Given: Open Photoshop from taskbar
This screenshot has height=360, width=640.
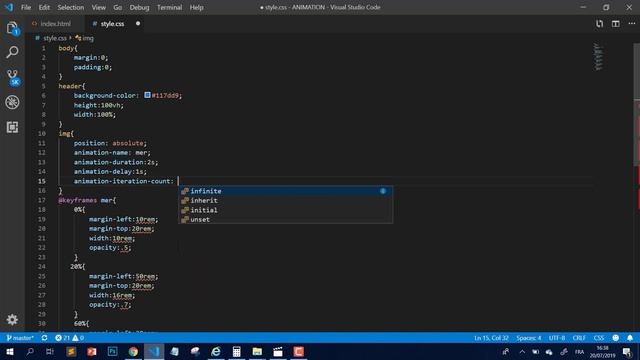Looking at the screenshot, I should pyautogui.click(x=112, y=351).
